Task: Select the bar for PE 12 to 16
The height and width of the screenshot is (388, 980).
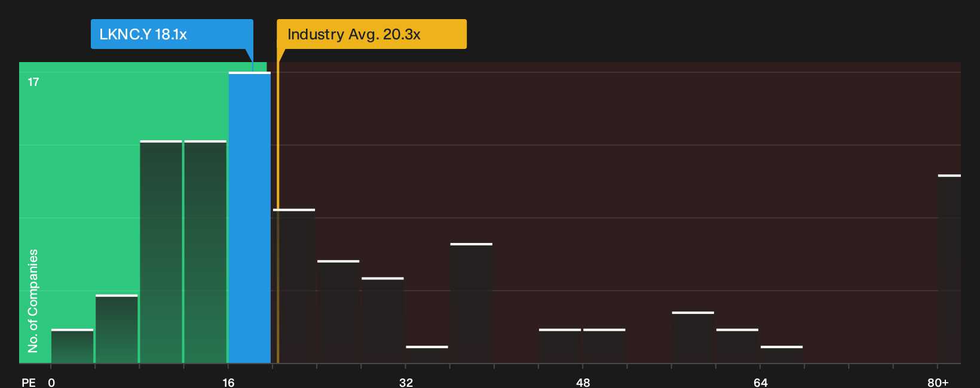Action: pos(206,251)
